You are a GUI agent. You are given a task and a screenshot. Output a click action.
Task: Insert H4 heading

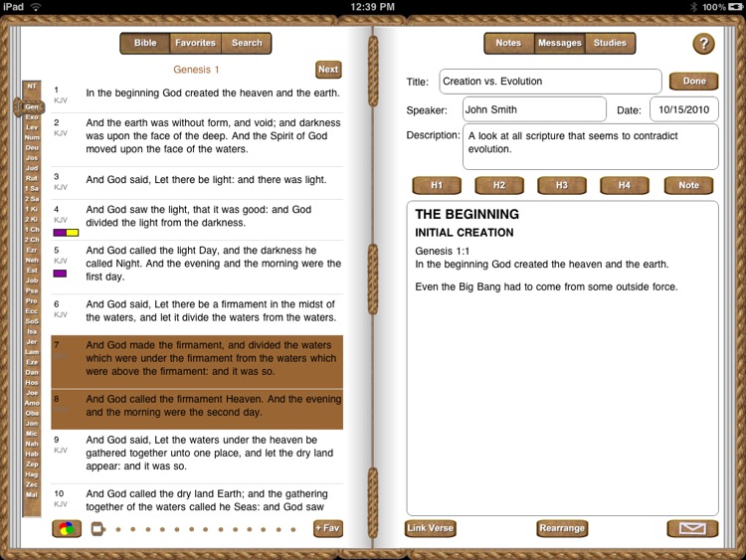[x=625, y=185]
